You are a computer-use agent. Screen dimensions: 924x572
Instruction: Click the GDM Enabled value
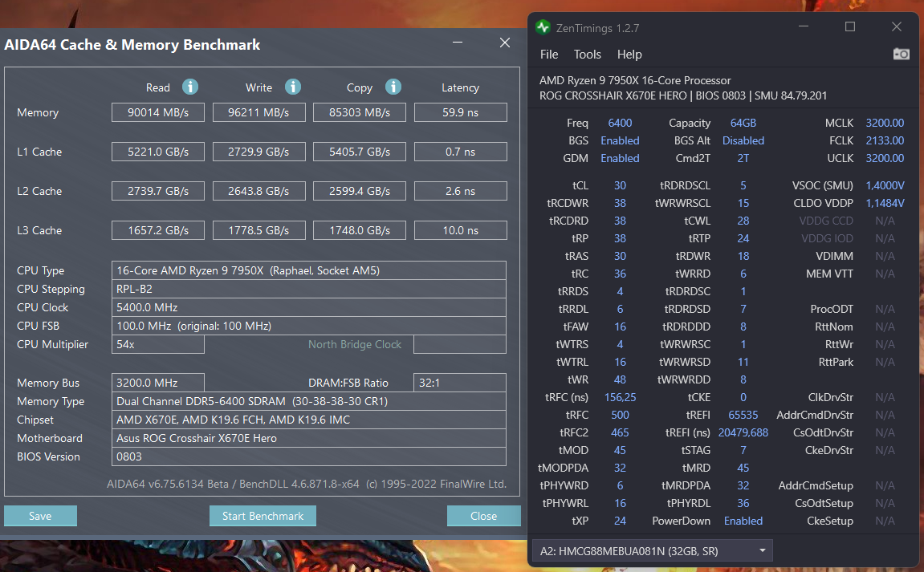(620, 158)
